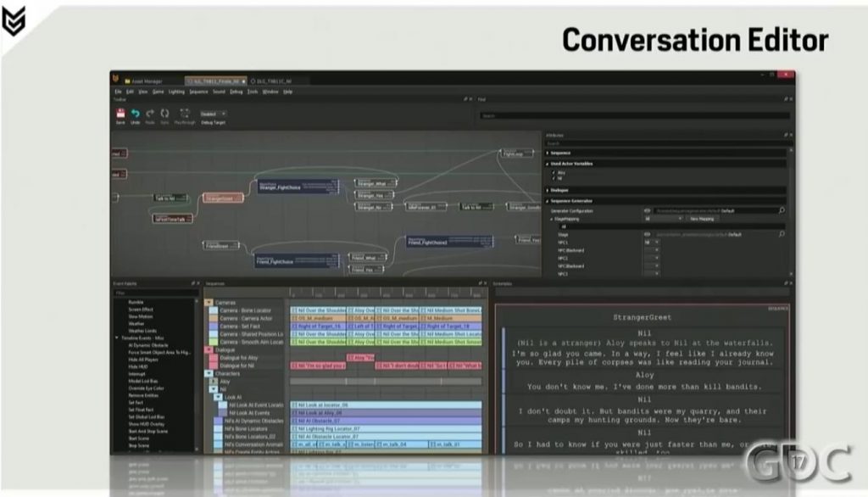Viewport: 868px width, 497px height.
Task: Click the Camera - Camera Actor track color swatch
Action: 213,318
